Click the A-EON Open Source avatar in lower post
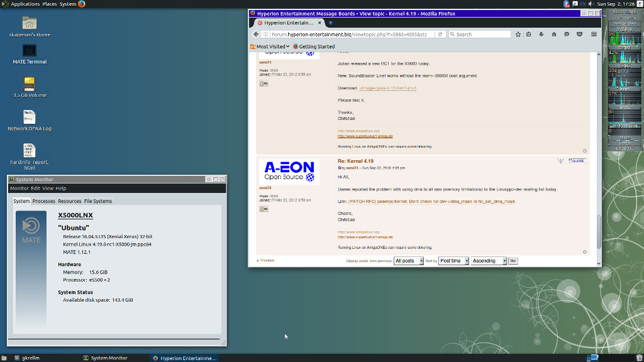Viewport: 644px width, 362px height. coord(289,172)
